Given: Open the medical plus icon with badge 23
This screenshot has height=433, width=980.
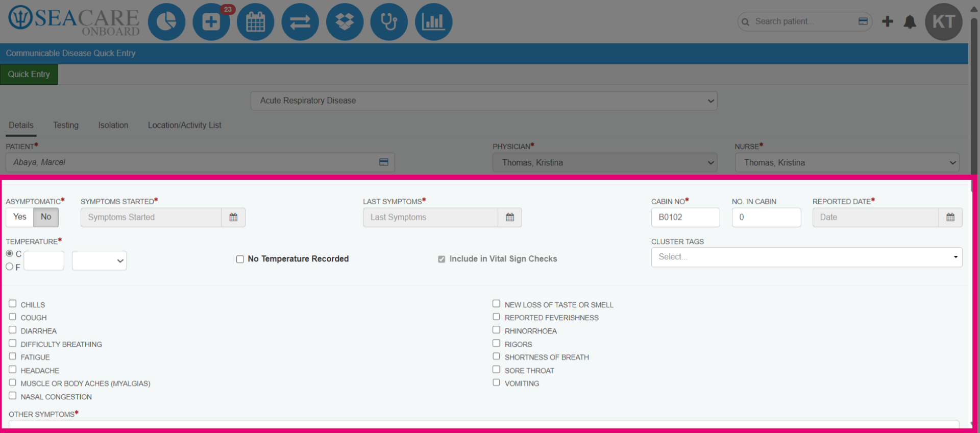Looking at the screenshot, I should coord(211,22).
